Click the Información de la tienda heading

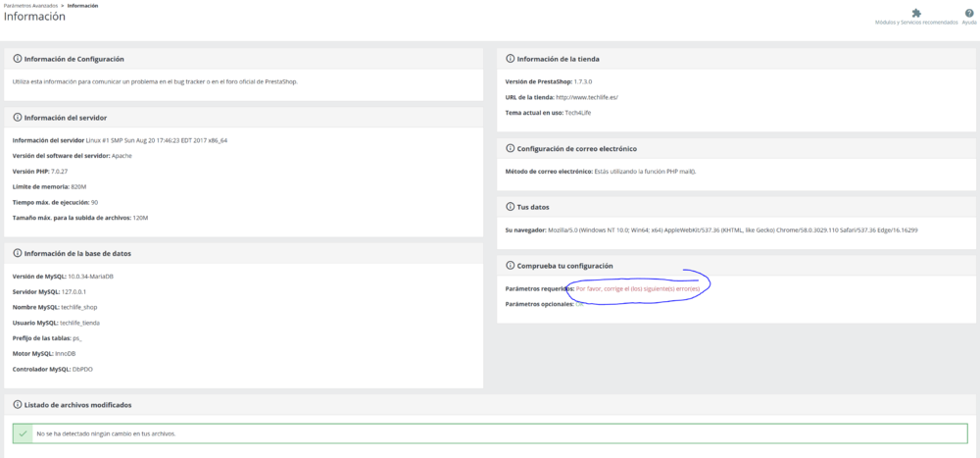tap(559, 59)
